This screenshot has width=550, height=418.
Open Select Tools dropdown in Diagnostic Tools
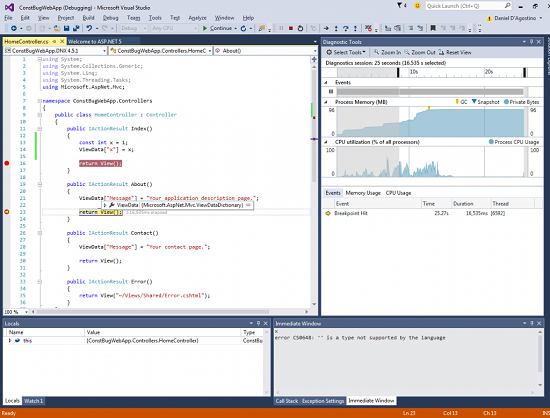point(346,52)
